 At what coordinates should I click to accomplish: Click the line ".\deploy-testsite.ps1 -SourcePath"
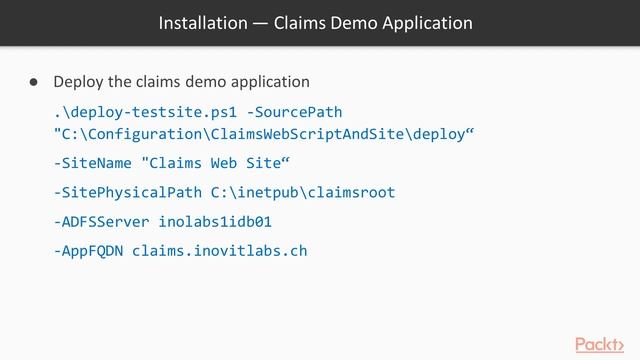point(198,112)
